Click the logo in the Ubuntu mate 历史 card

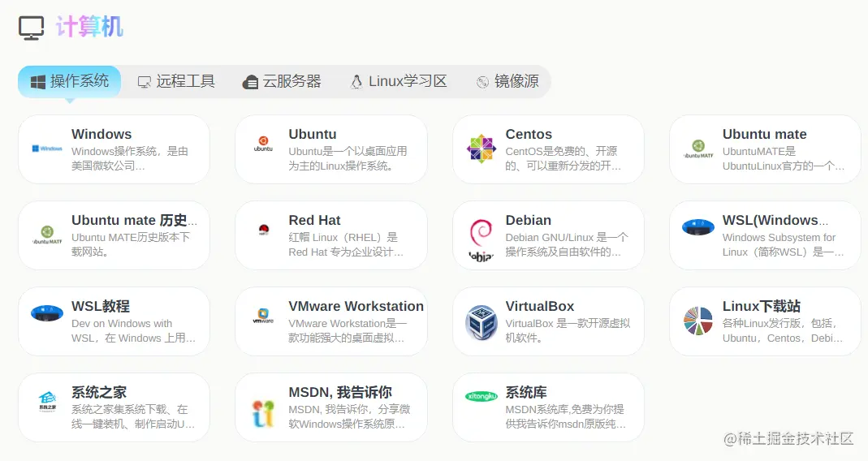(x=47, y=235)
